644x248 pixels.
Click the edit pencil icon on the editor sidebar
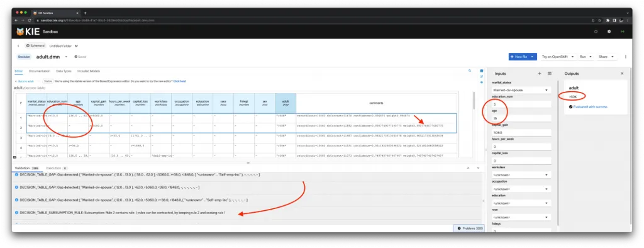(481, 77)
